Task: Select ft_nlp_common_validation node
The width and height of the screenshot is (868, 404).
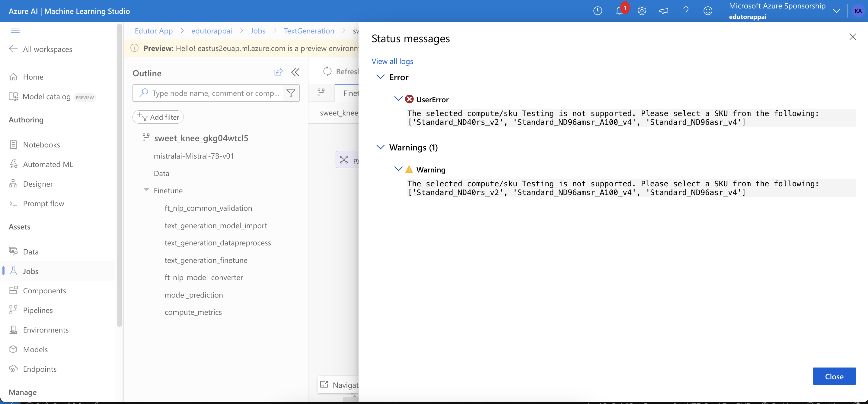Action: [x=208, y=208]
